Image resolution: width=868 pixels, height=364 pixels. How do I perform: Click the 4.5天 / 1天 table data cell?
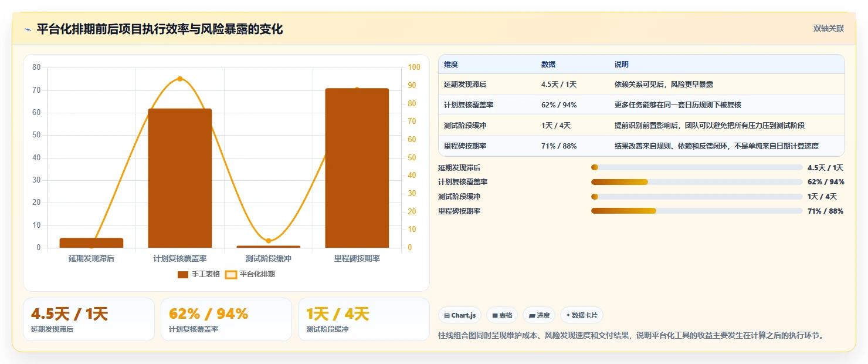(559, 85)
